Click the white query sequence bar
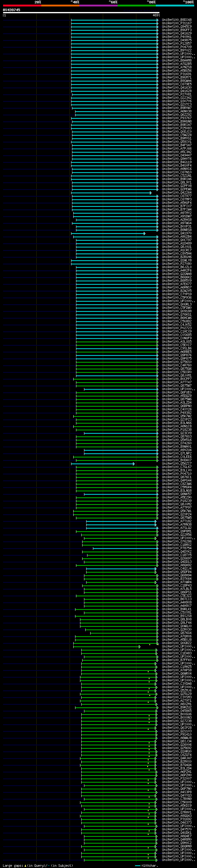197x868 pixels. pos(81,12)
